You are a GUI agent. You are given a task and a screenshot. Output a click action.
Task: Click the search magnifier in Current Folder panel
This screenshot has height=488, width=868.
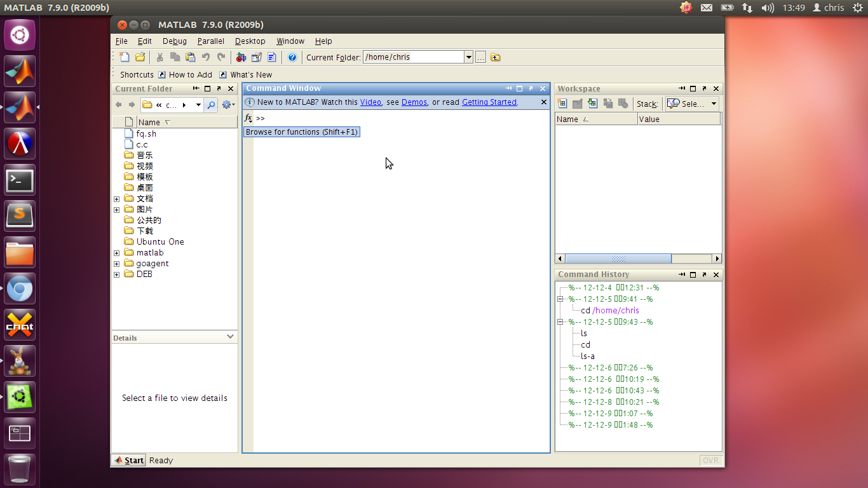pyautogui.click(x=211, y=105)
